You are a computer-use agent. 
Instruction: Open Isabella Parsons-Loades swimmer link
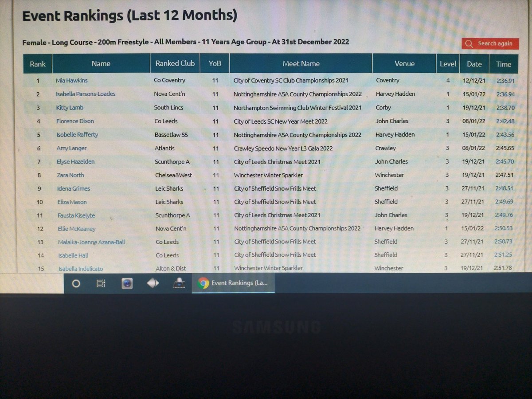pyautogui.click(x=86, y=94)
